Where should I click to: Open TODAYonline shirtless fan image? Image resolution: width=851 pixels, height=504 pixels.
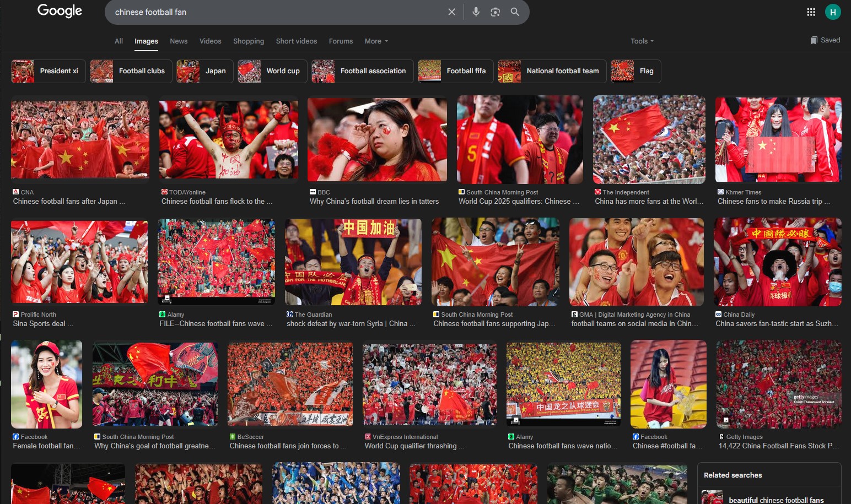228,139
